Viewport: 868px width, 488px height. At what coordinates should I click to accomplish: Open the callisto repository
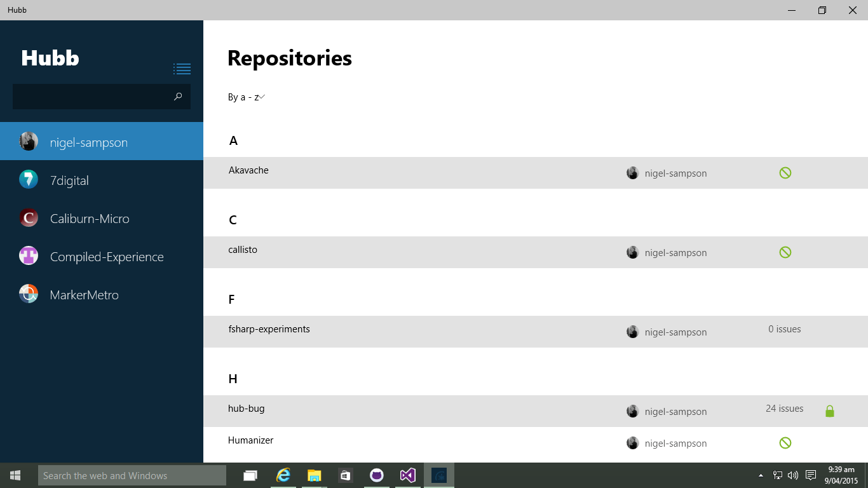pos(536,252)
